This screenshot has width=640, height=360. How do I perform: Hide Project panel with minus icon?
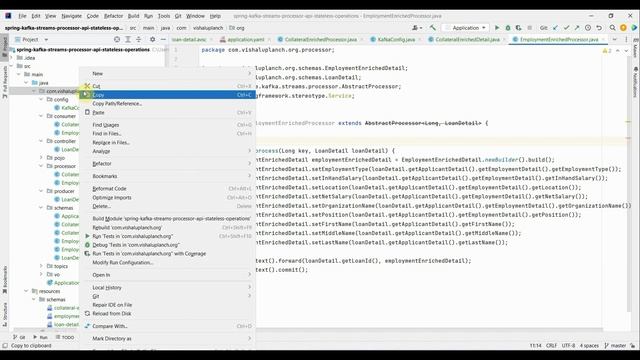click(163, 40)
